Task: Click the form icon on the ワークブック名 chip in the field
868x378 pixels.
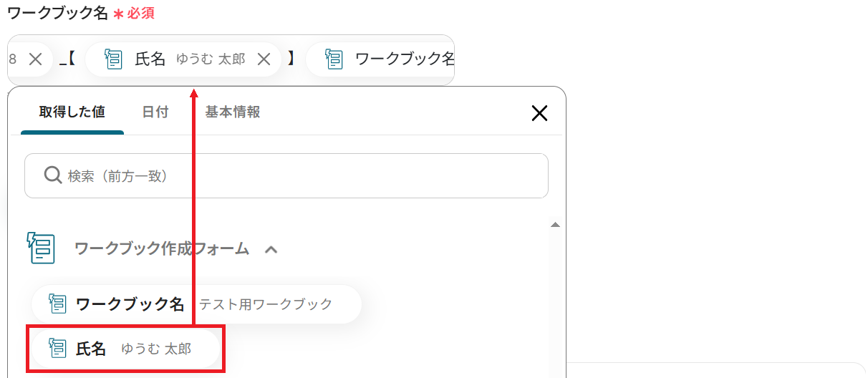Action: [334, 59]
